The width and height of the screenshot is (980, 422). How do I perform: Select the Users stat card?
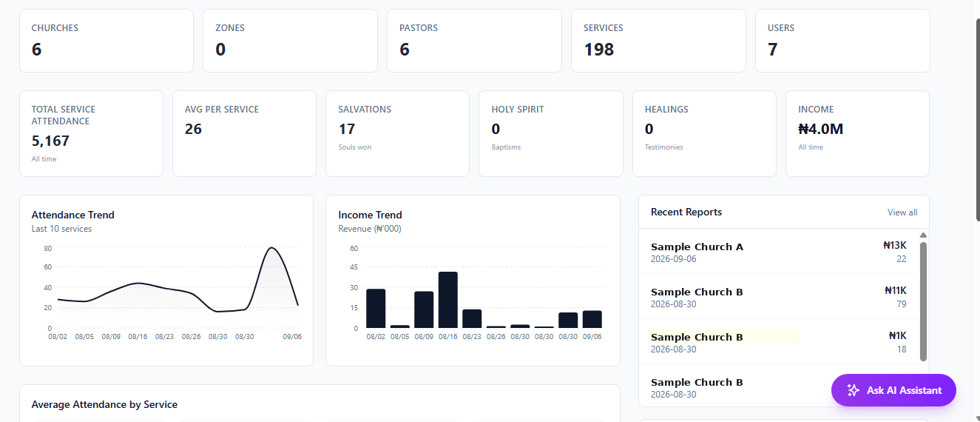tap(842, 41)
